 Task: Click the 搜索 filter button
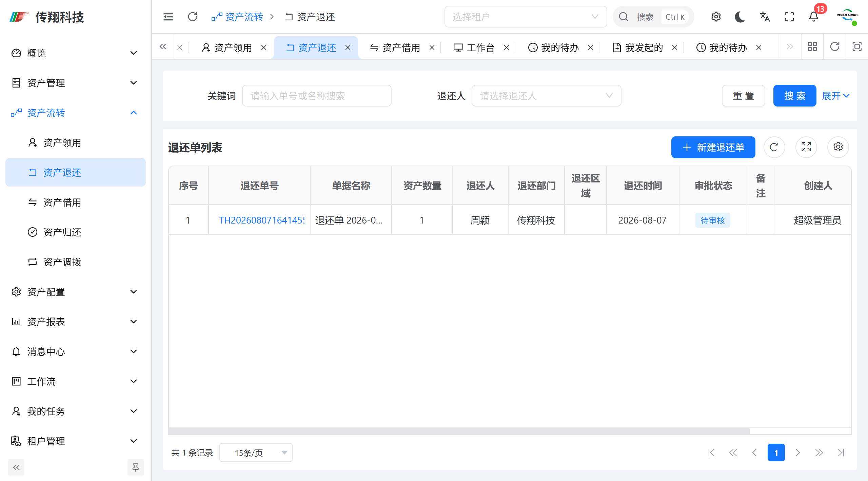coord(795,96)
